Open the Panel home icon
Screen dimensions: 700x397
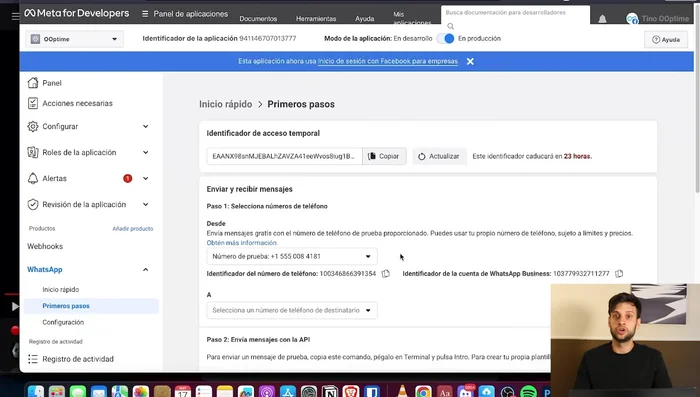pos(33,83)
